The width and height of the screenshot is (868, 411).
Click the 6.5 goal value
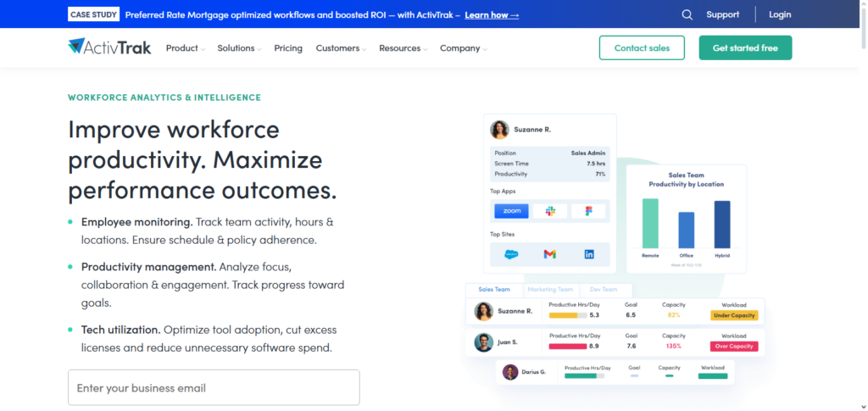(631, 315)
